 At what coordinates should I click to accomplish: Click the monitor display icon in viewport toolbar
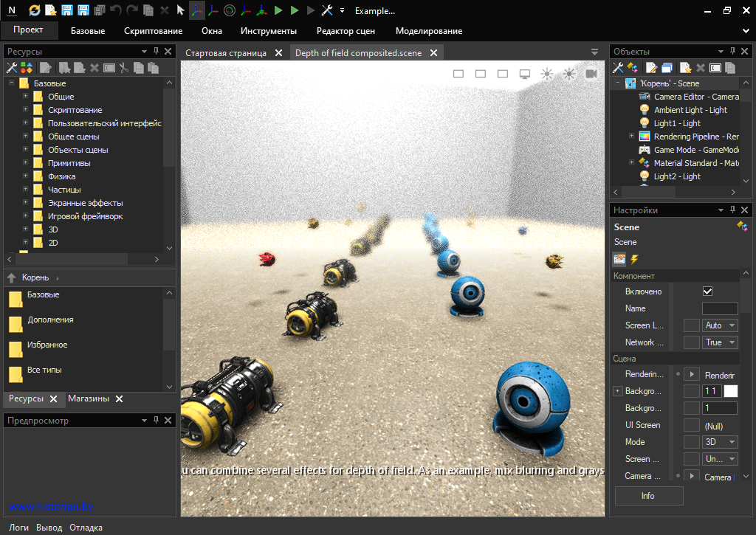click(525, 74)
